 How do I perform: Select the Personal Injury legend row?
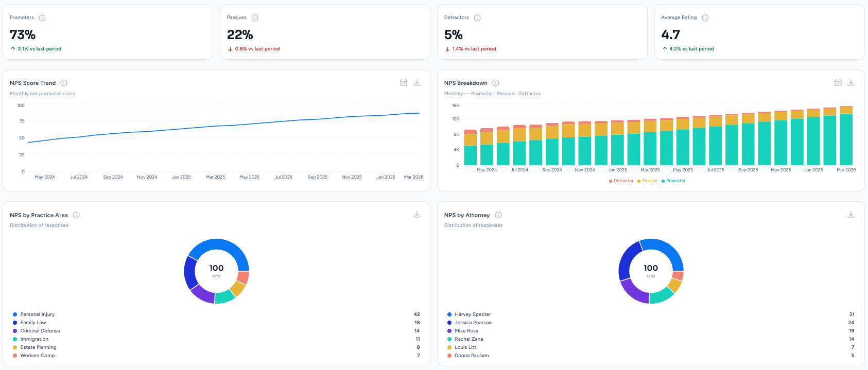[216, 314]
